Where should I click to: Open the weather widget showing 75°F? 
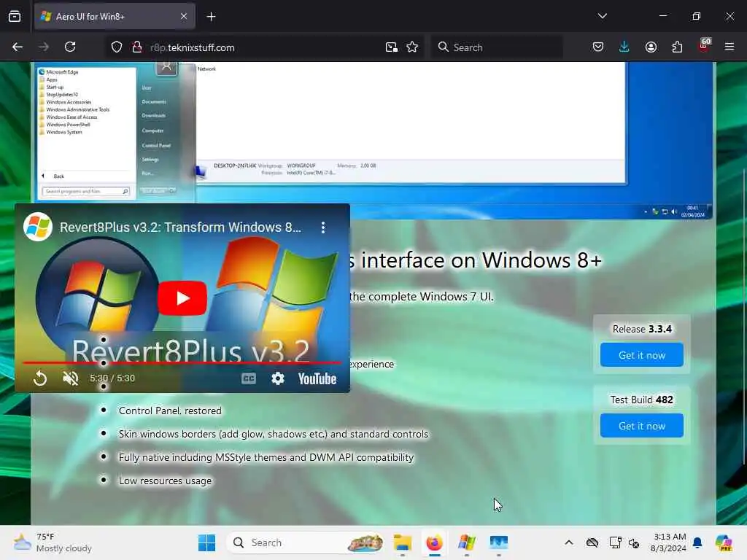(53, 542)
